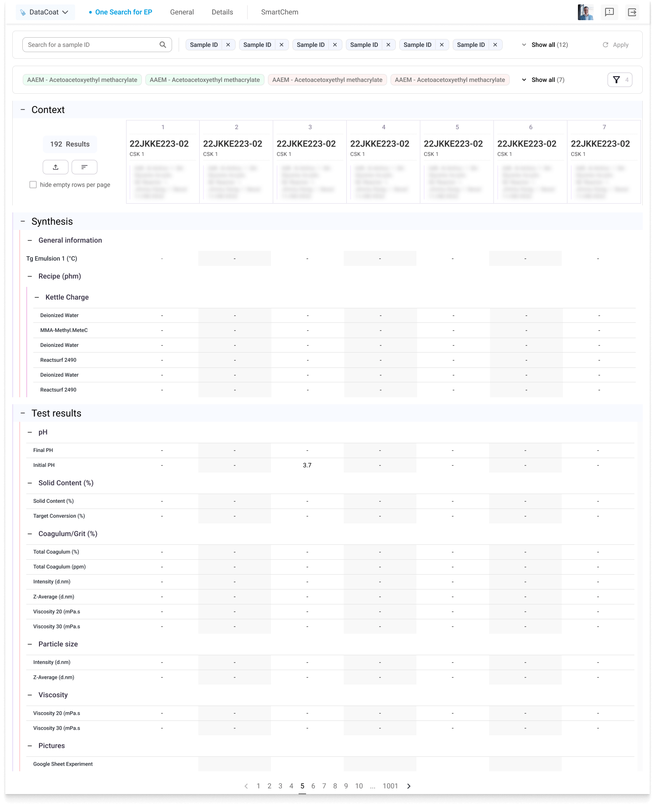The width and height of the screenshot is (655, 812).
Task: Open the feedback message icon in header
Action: point(609,12)
